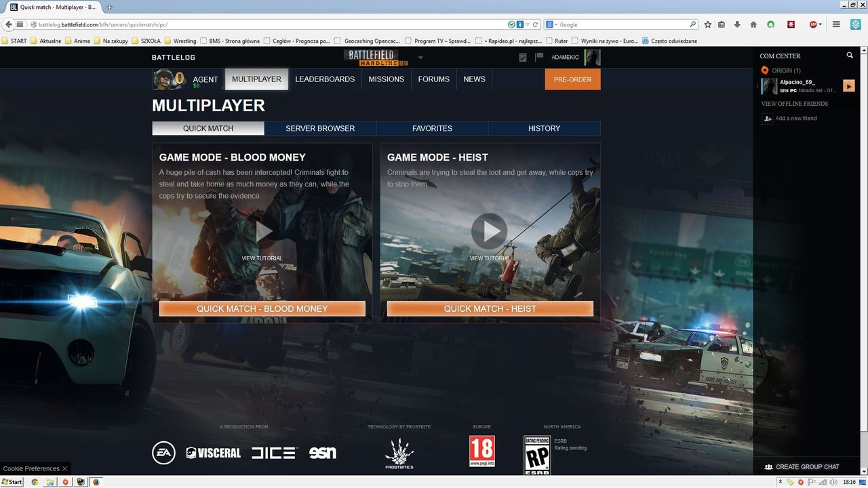Open Chrome from the taskbar
Screen dimensions: 868x488
[x=35, y=482]
